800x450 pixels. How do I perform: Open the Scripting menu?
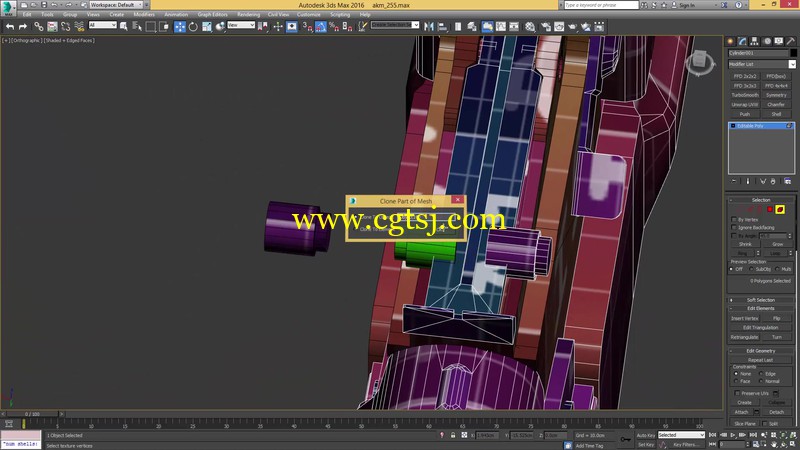pyautogui.click(x=340, y=15)
